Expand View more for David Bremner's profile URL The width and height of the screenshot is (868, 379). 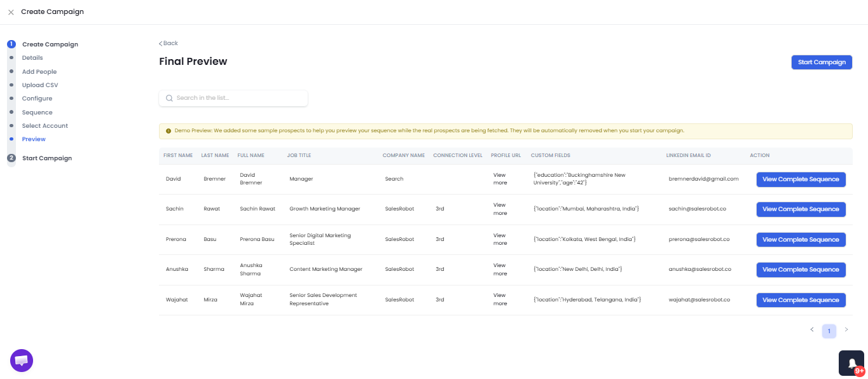(500, 179)
